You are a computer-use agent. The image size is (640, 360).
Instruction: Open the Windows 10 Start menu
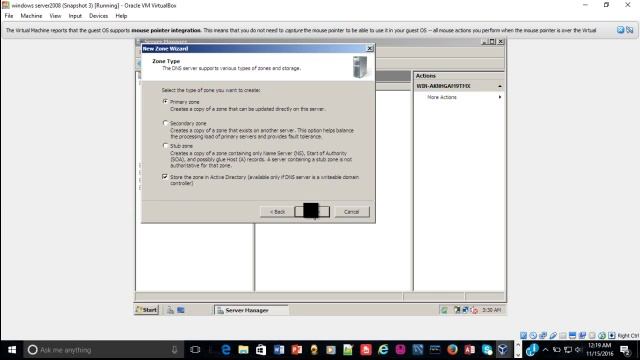(x=12, y=350)
